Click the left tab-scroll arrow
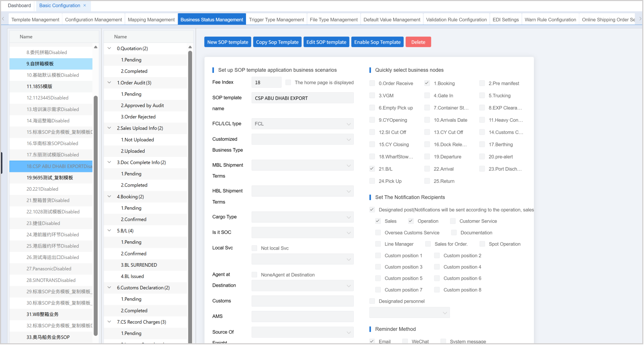Image resolution: width=644 pixels, height=345 pixels. (3, 19)
